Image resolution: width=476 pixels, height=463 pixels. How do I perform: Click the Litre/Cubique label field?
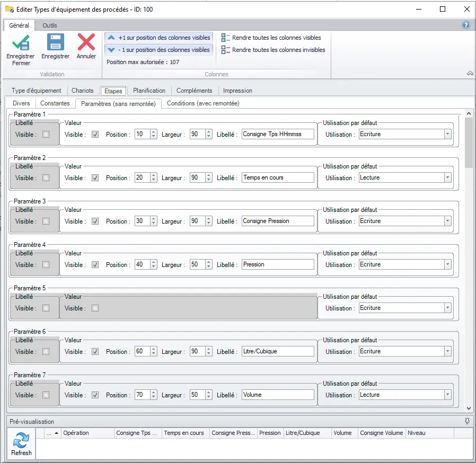click(x=278, y=351)
